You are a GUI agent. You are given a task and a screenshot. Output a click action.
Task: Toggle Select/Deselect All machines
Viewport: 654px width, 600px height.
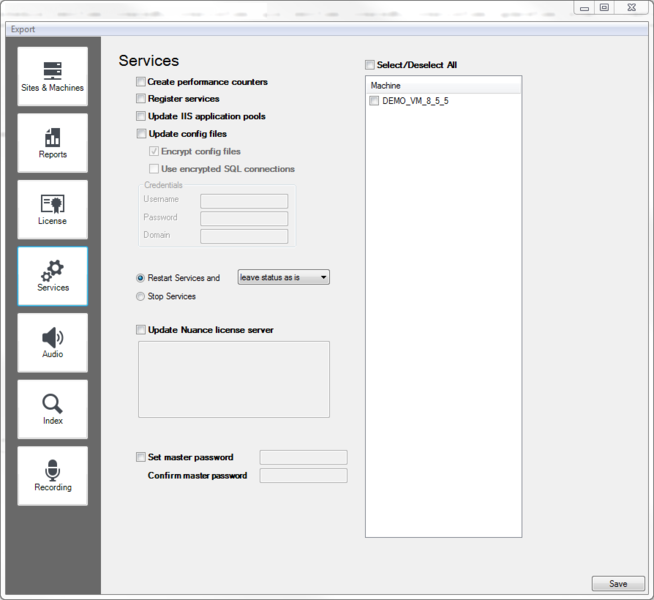tap(370, 65)
